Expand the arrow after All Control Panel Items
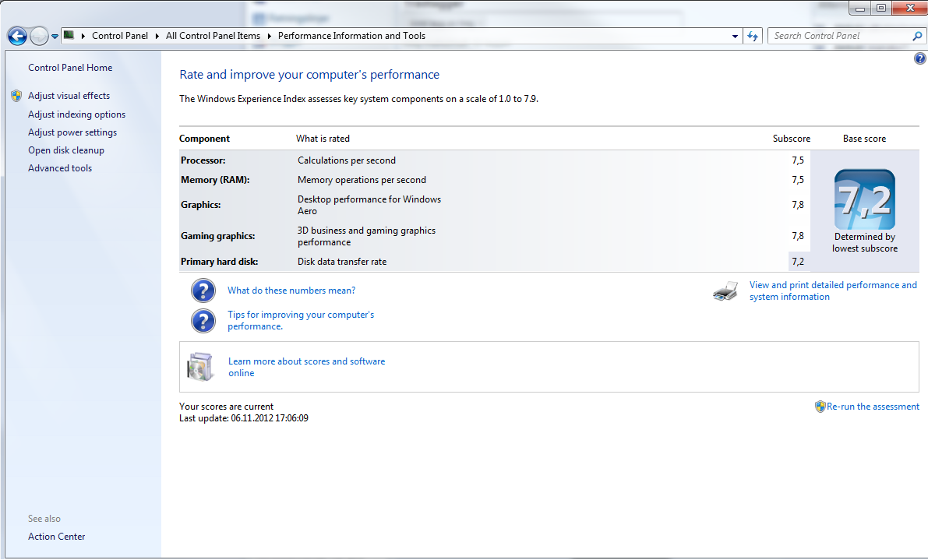The image size is (928, 560). click(270, 36)
